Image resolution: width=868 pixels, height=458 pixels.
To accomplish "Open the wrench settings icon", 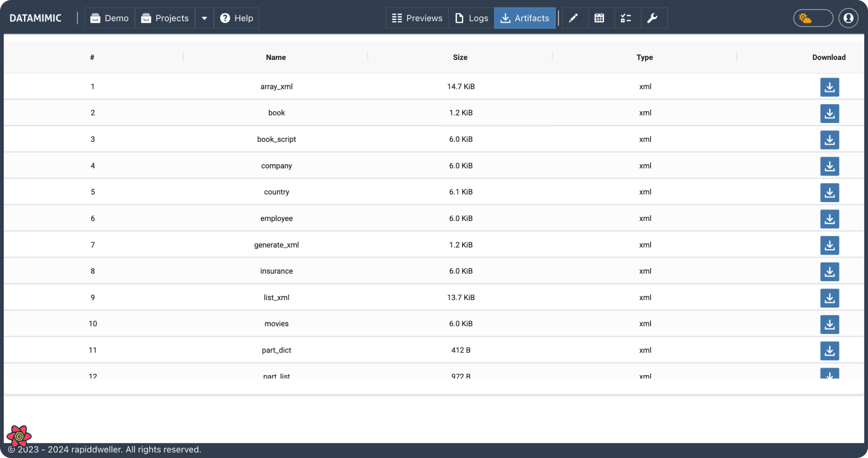I will (652, 18).
